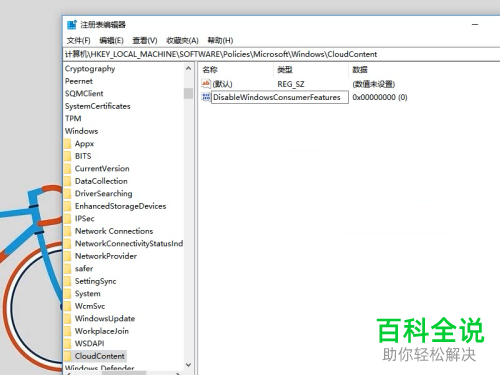This screenshot has height=375, width=500.
Task: Select the WorkplaceJoin key label
Action: click(x=102, y=331)
